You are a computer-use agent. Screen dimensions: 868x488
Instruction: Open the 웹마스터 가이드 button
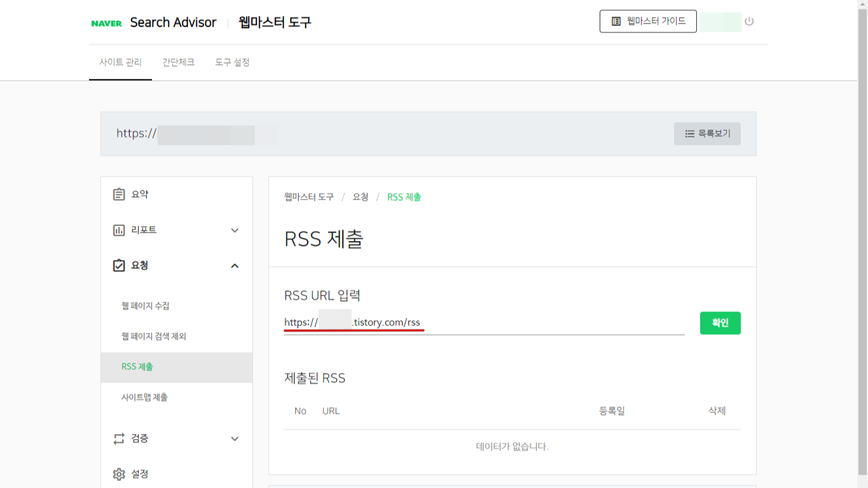(x=648, y=21)
